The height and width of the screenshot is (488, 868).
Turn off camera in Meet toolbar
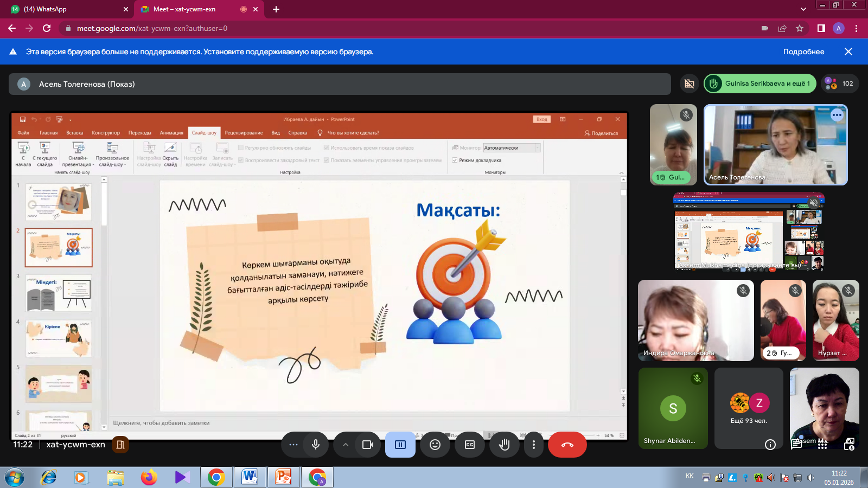[x=368, y=445]
